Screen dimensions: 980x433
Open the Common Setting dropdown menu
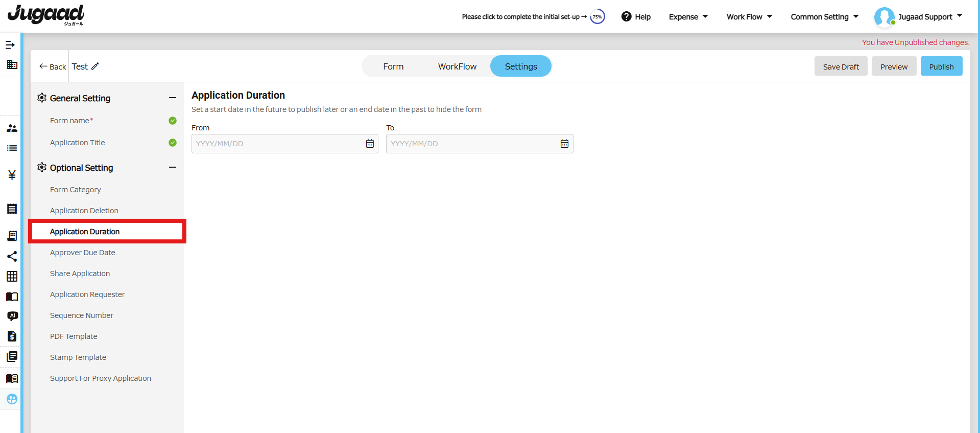pyautogui.click(x=825, y=17)
